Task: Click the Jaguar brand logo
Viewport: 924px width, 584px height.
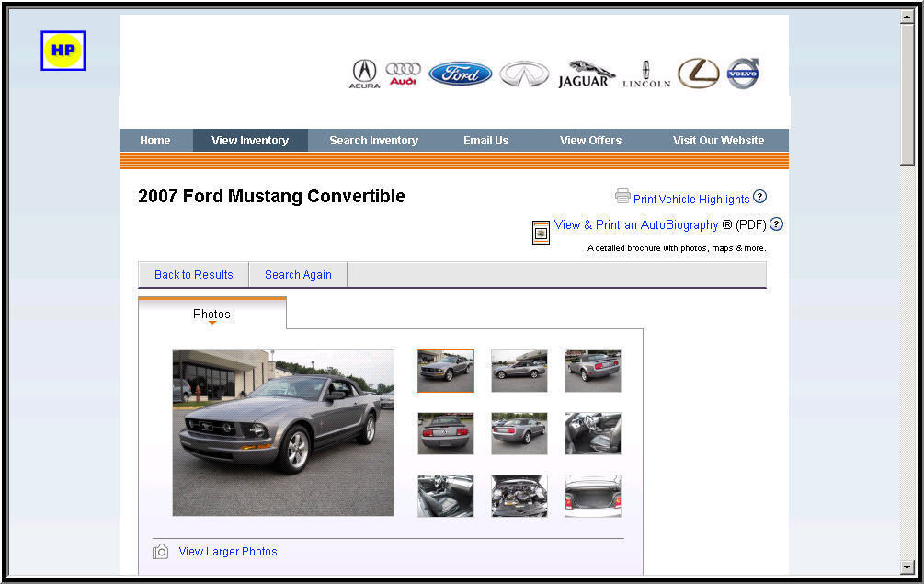Action: pos(587,74)
